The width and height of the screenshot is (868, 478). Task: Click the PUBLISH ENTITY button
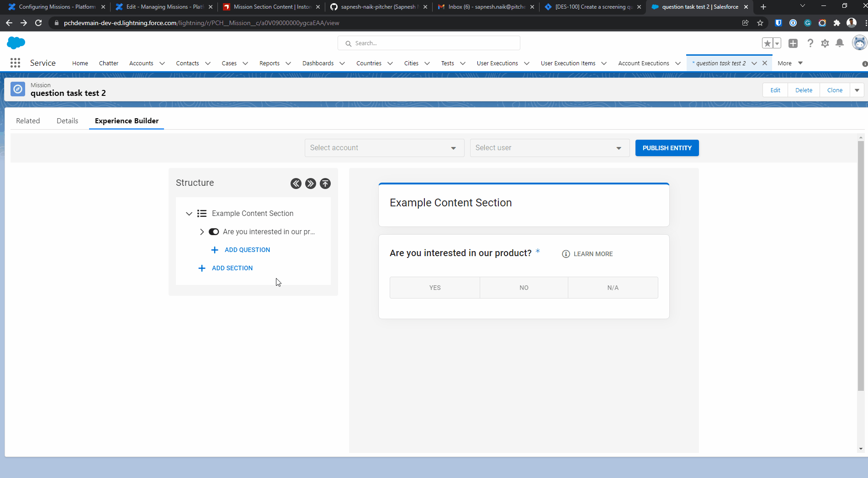[x=667, y=148]
